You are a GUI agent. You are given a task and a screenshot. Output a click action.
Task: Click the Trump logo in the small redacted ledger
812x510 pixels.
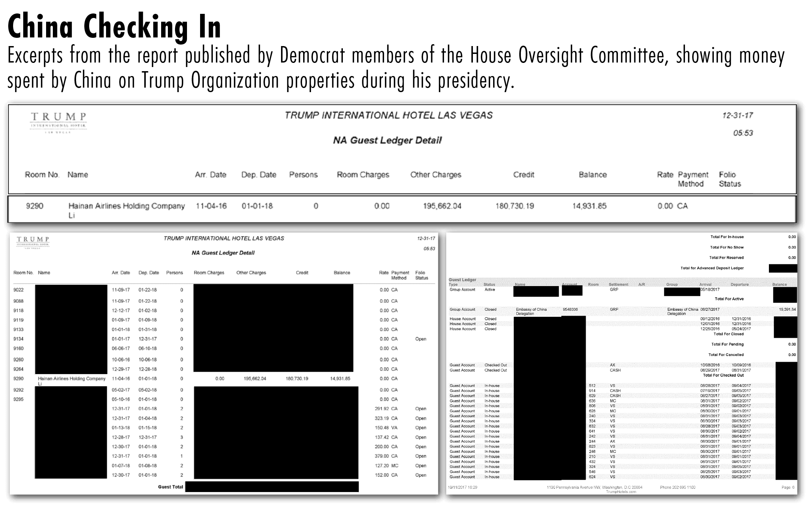[x=33, y=242]
